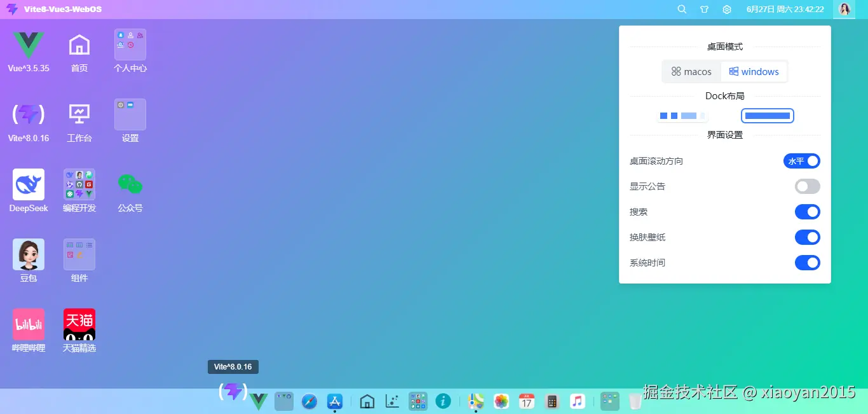868x414 pixels.
Task: Open the colorful apps folder in dock
Action: pos(418,401)
